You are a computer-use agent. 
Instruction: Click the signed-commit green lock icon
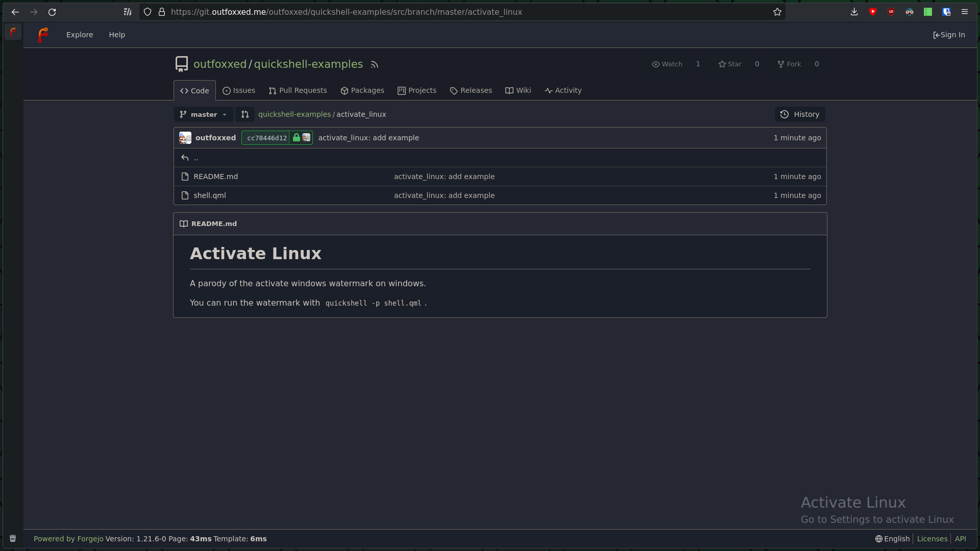pos(296,138)
